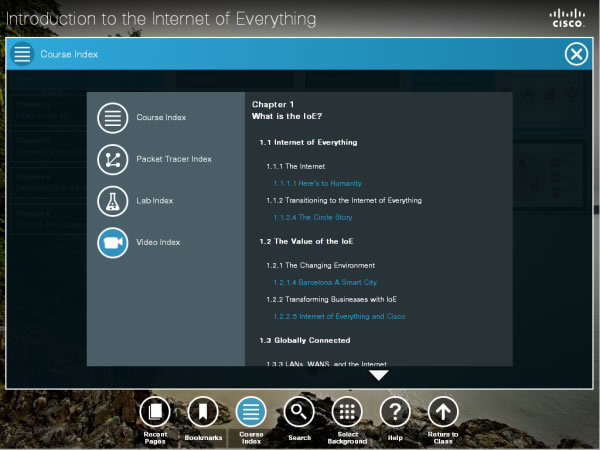Viewport: 600px width, 450px height.
Task: Click Return to Class arrow icon
Action: click(x=443, y=411)
